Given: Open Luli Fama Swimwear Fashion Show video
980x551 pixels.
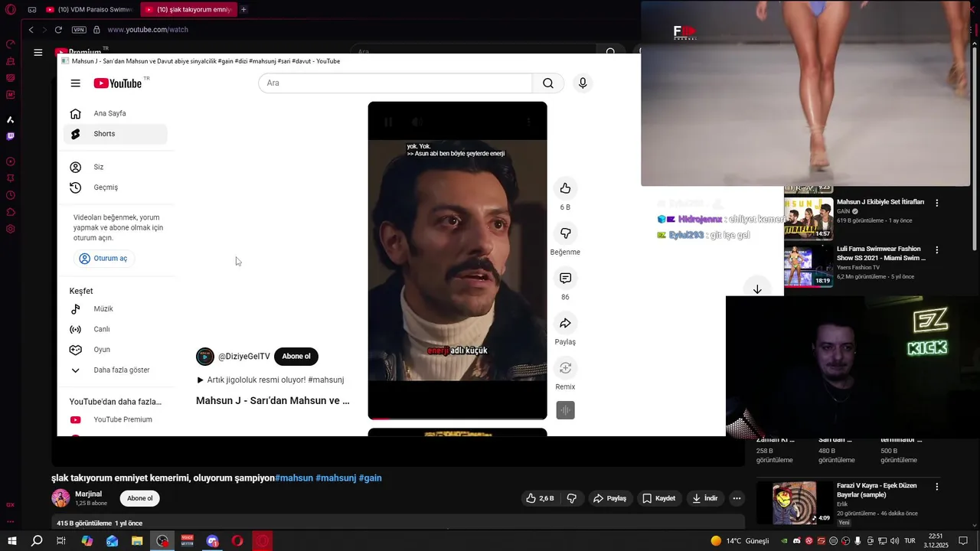Looking at the screenshot, I should coord(881,253).
